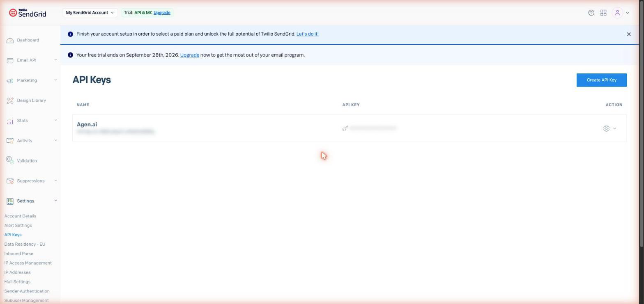Open the help question mark icon
The image size is (644, 304).
[591, 13]
